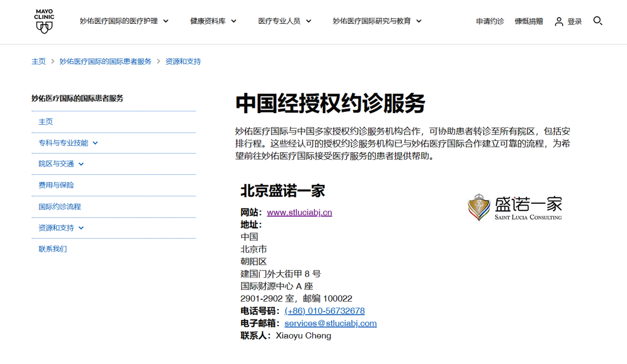
Task: Select 费用与保险 in the sidebar
Action: click(x=56, y=185)
